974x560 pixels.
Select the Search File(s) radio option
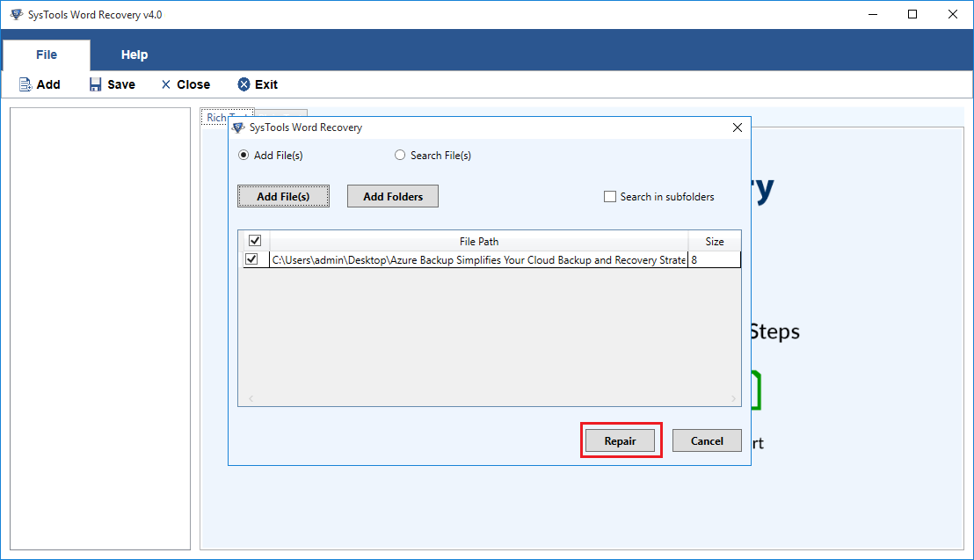point(400,156)
